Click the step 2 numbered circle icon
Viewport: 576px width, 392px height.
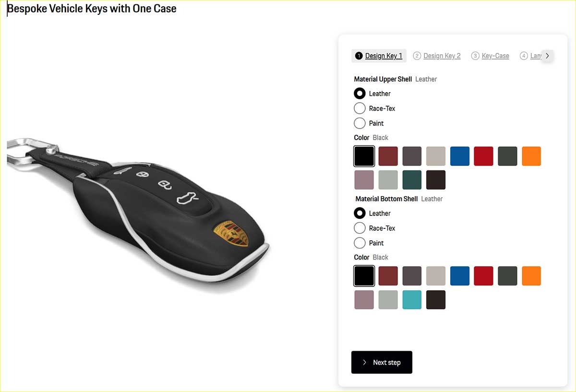pyautogui.click(x=417, y=56)
